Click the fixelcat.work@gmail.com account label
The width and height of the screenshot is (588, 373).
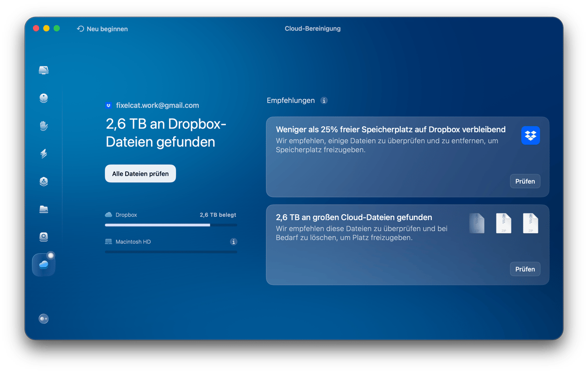tap(157, 105)
